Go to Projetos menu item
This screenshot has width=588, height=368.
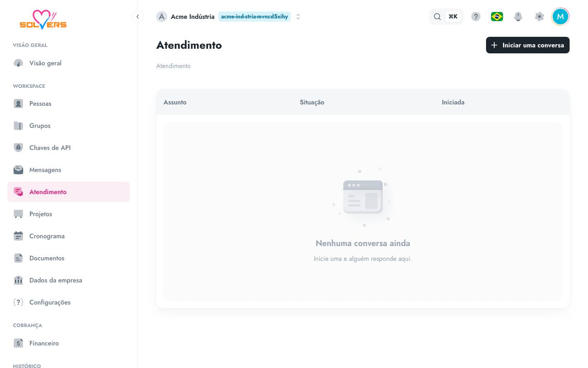pyautogui.click(x=69, y=214)
